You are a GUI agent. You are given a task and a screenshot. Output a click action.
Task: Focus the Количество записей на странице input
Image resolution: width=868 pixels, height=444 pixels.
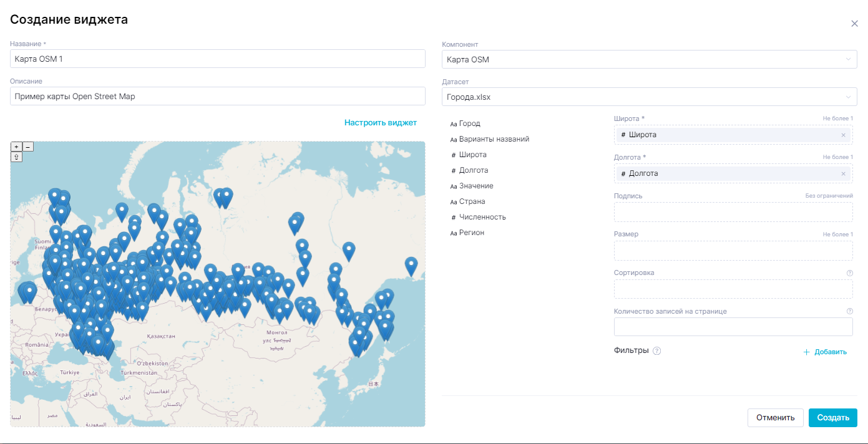click(x=733, y=327)
